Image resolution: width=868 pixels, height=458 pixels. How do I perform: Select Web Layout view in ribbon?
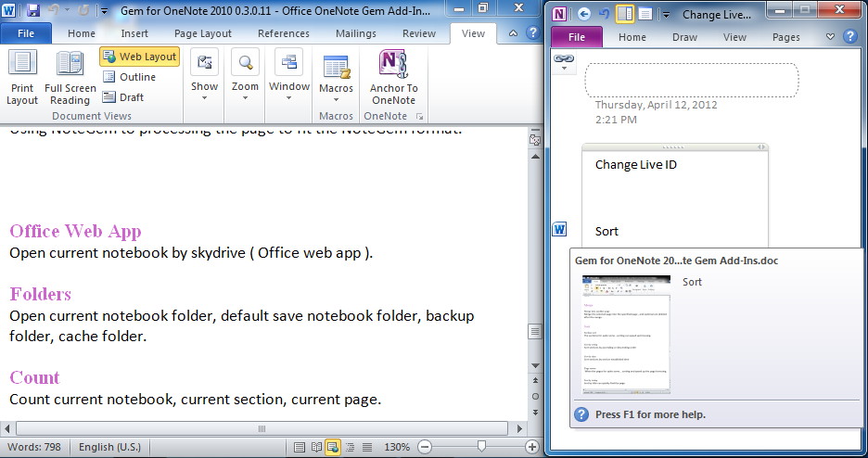click(x=140, y=57)
